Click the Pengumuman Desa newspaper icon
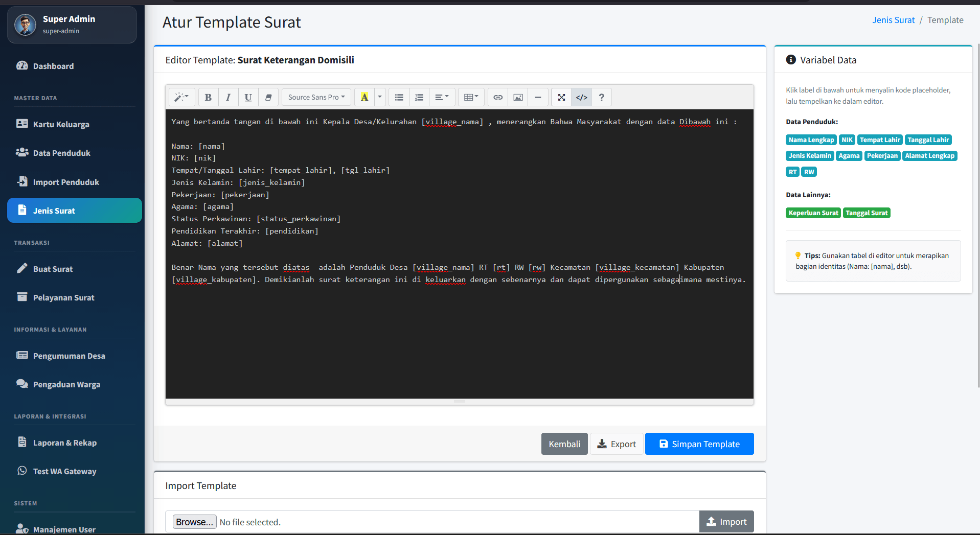 tap(22, 355)
